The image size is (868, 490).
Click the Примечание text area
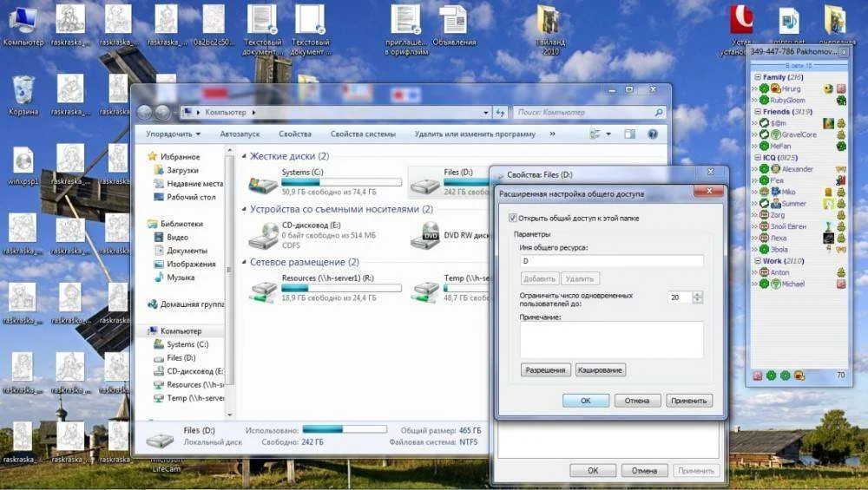coord(612,340)
